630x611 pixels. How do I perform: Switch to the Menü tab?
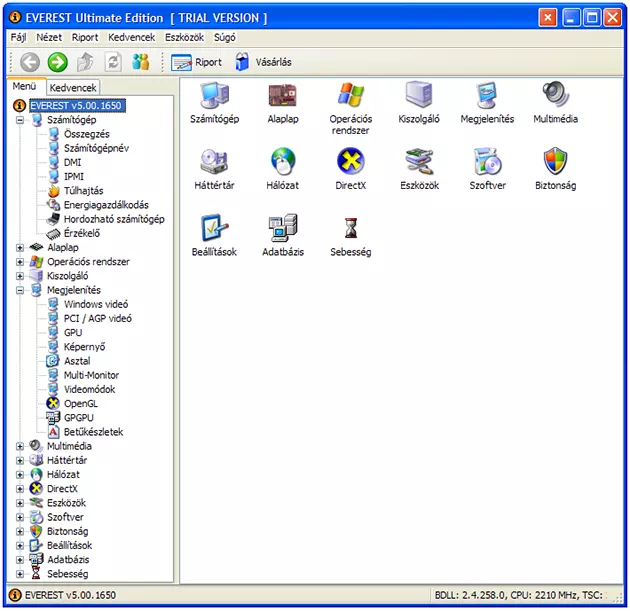coord(25,86)
